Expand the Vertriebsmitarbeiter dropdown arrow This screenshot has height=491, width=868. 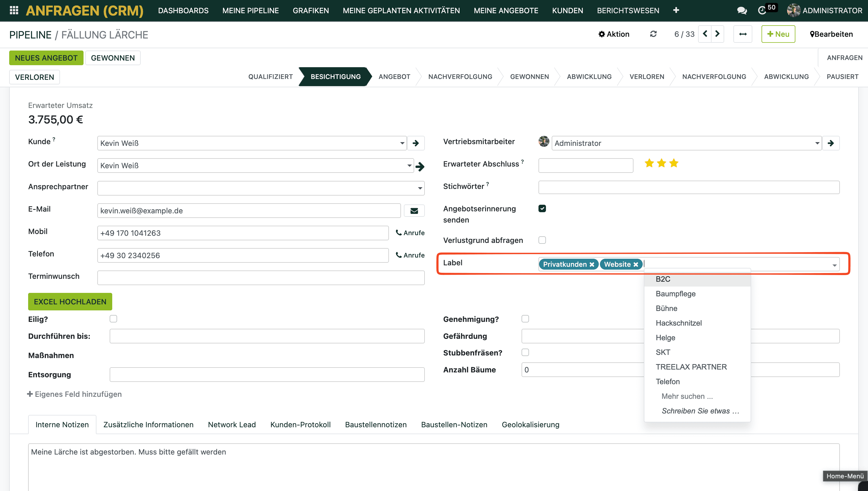click(817, 143)
